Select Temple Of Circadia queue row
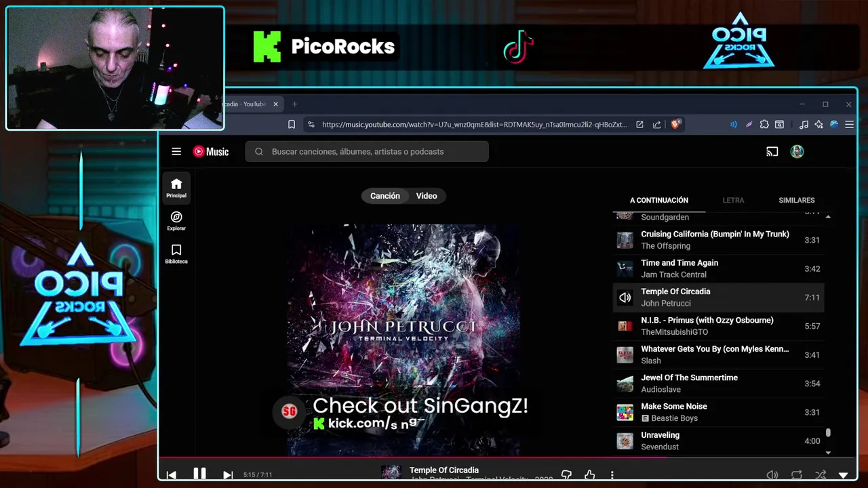This screenshot has width=868, height=488. 719,298
